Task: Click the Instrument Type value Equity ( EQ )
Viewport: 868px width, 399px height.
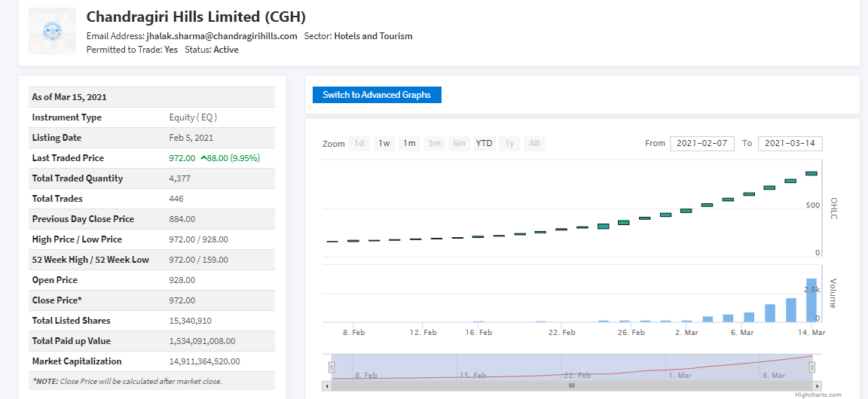Action: (x=193, y=117)
